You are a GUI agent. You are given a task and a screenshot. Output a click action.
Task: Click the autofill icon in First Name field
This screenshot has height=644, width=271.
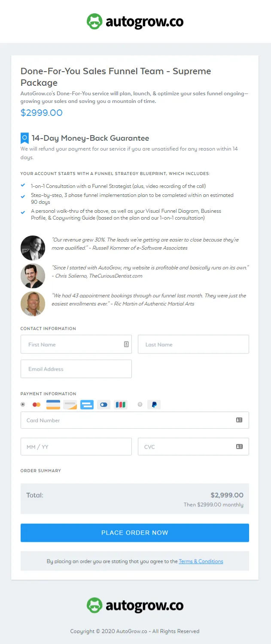pyautogui.click(x=127, y=344)
